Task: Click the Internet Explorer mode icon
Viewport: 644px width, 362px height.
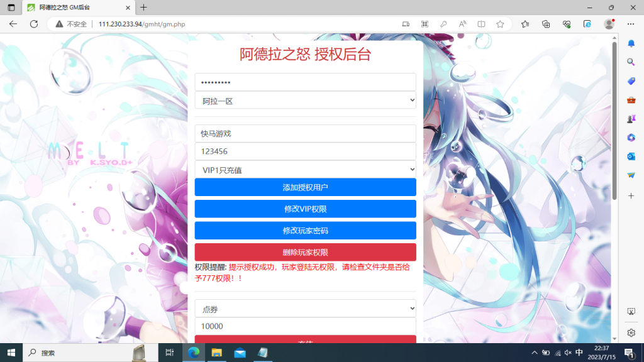Action: [x=587, y=24]
